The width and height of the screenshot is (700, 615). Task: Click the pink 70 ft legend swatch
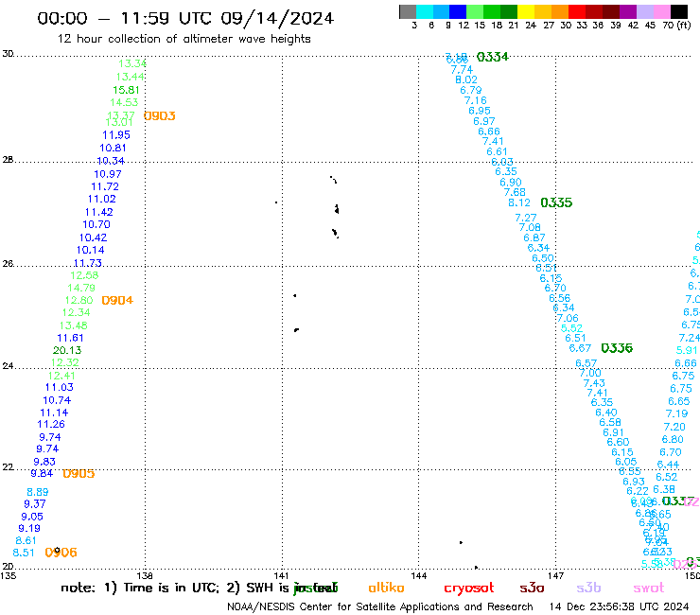[x=661, y=11]
